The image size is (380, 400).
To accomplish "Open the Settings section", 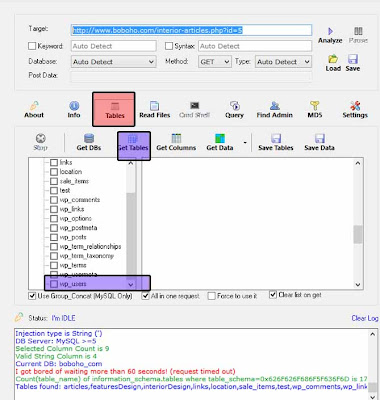I will point(355,110).
